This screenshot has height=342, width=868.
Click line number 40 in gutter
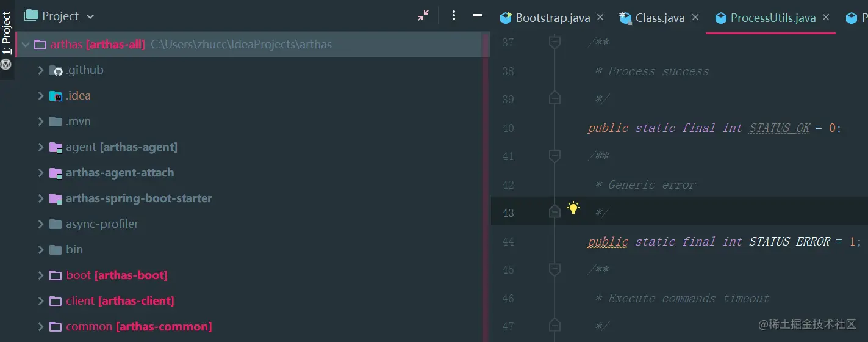coord(508,128)
